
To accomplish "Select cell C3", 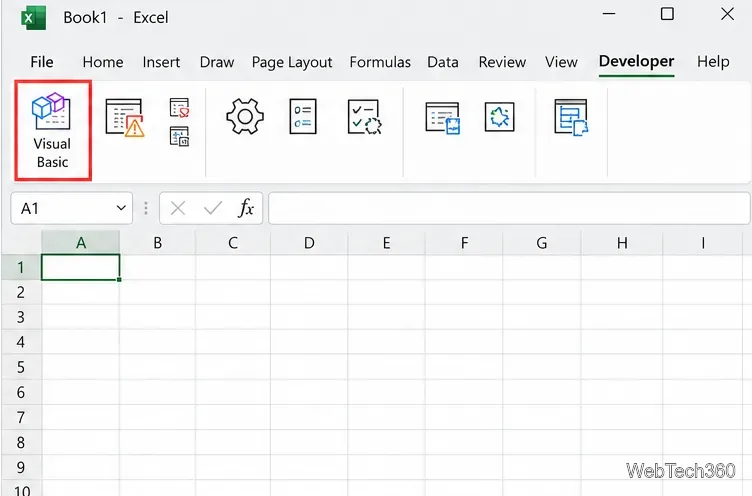I will (233, 317).
